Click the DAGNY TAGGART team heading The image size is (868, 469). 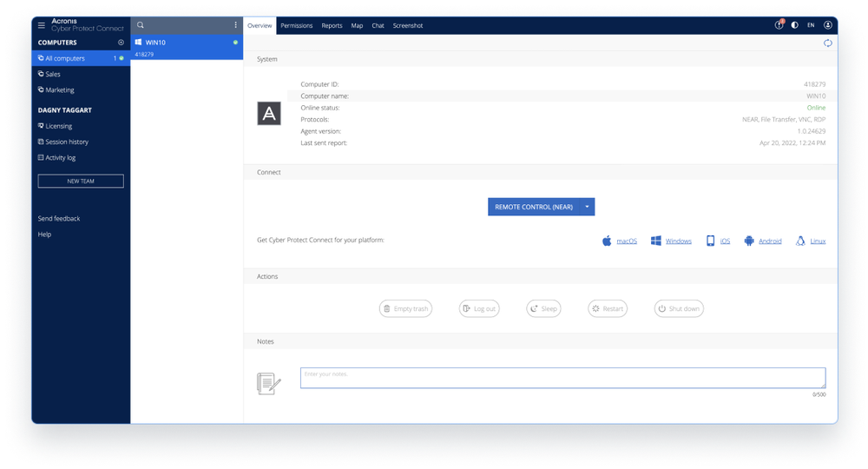(65, 110)
